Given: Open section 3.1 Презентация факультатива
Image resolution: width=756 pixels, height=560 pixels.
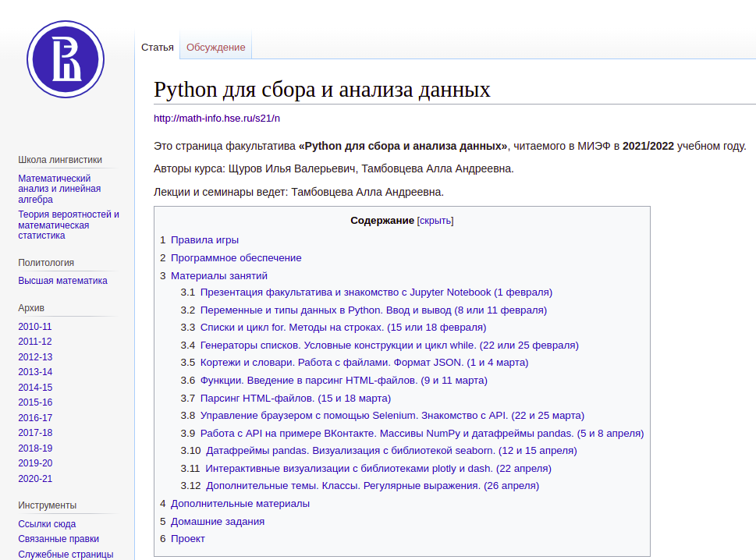Looking at the screenshot, I should (x=375, y=292).
